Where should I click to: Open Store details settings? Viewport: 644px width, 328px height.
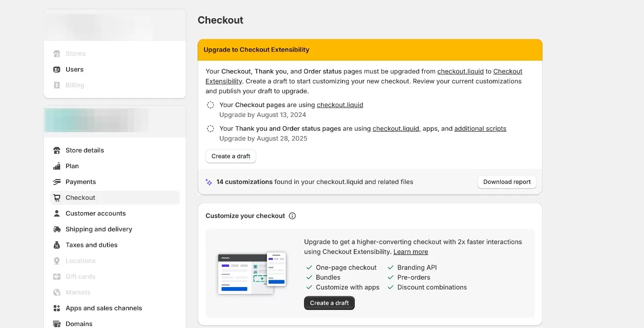pyautogui.click(x=115, y=150)
